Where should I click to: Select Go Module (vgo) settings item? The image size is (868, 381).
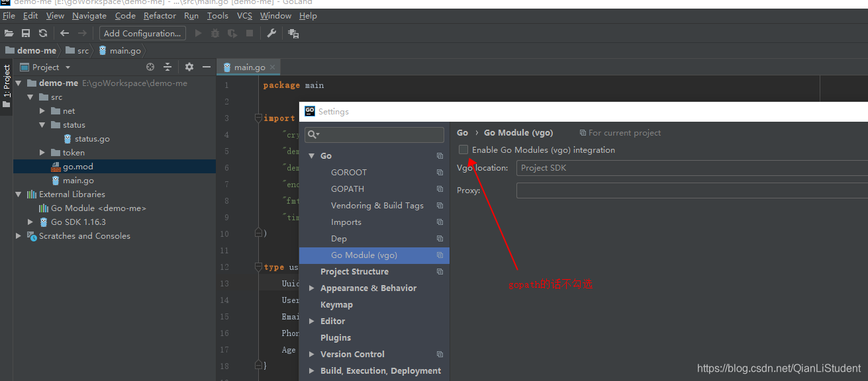click(x=374, y=255)
